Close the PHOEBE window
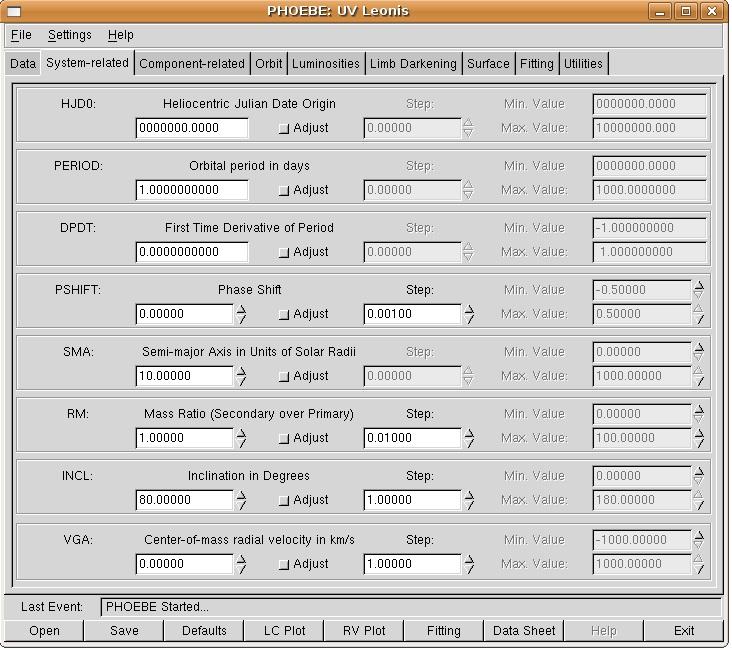The image size is (732, 650). click(x=711, y=11)
